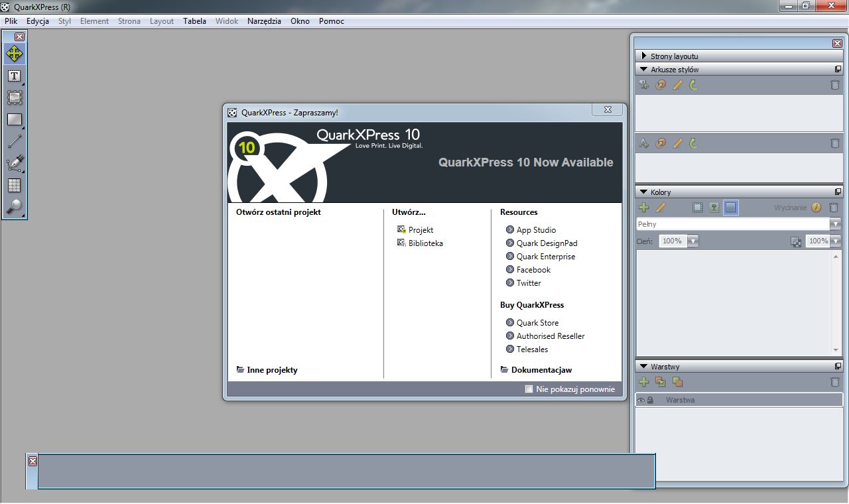Open the Pomoc menu
This screenshot has height=504, width=849.
pos(331,21)
